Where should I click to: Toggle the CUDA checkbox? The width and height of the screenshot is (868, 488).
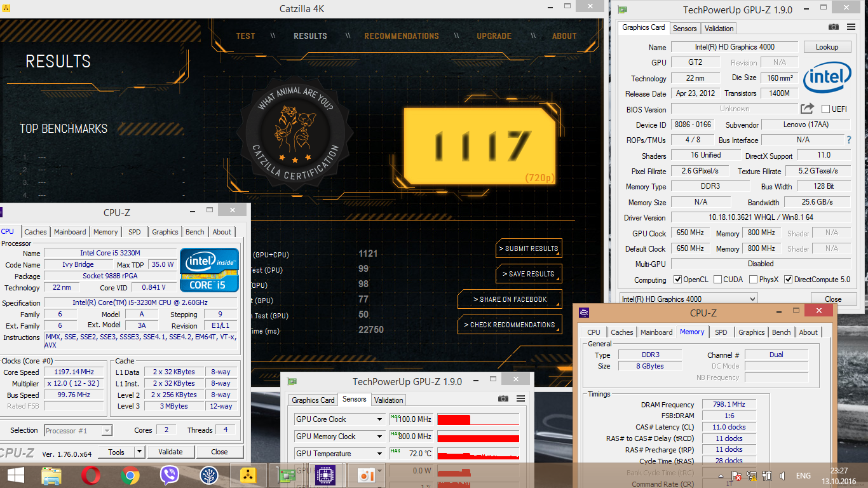[717, 280]
